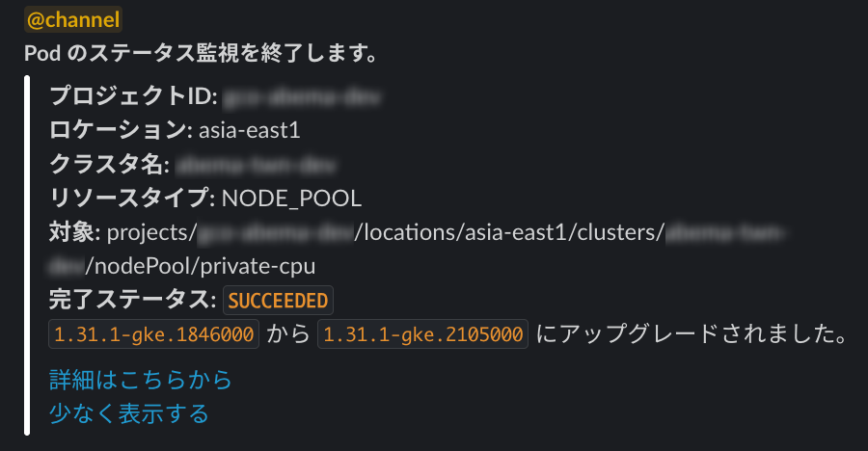Click the @channel mention
This screenshot has height=451, width=868.
point(73,19)
